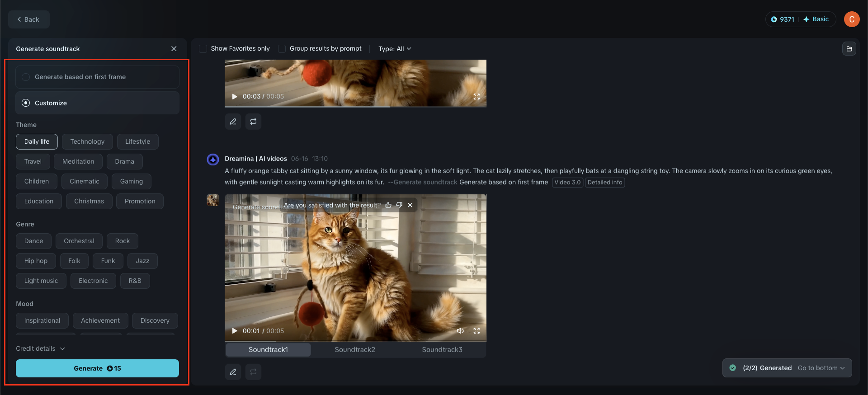The height and width of the screenshot is (395, 868).
Task: Switch to Soundtrack2 tab
Action: [x=355, y=350]
